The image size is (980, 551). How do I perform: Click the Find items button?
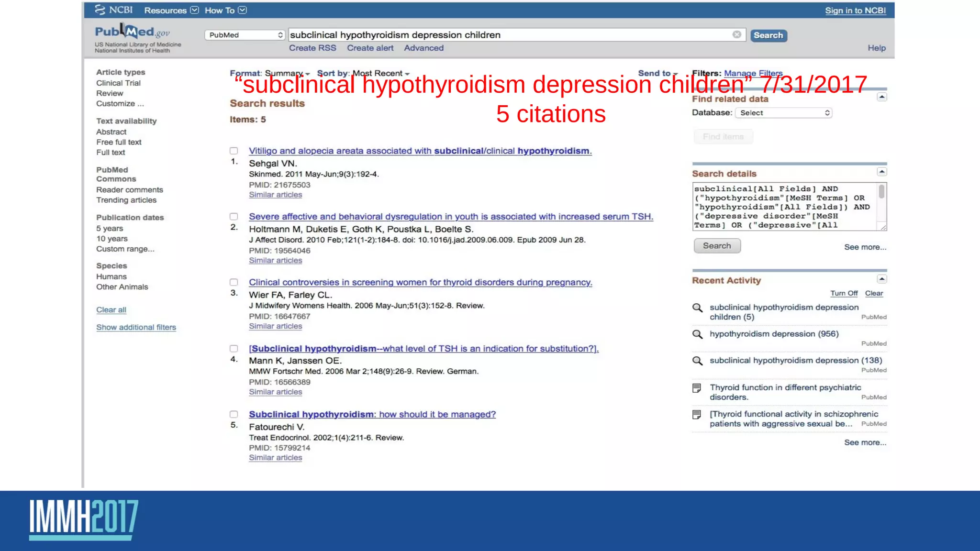click(x=723, y=137)
